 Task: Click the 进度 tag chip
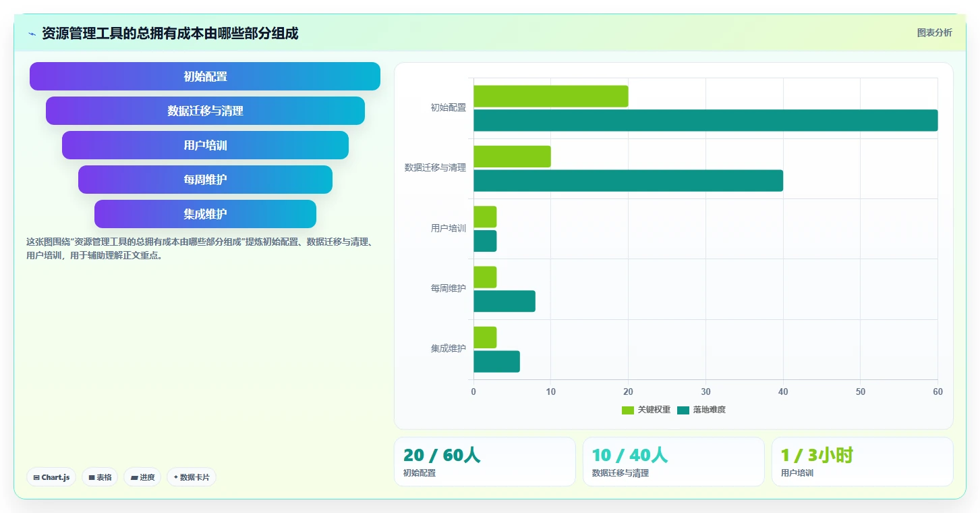point(142,477)
